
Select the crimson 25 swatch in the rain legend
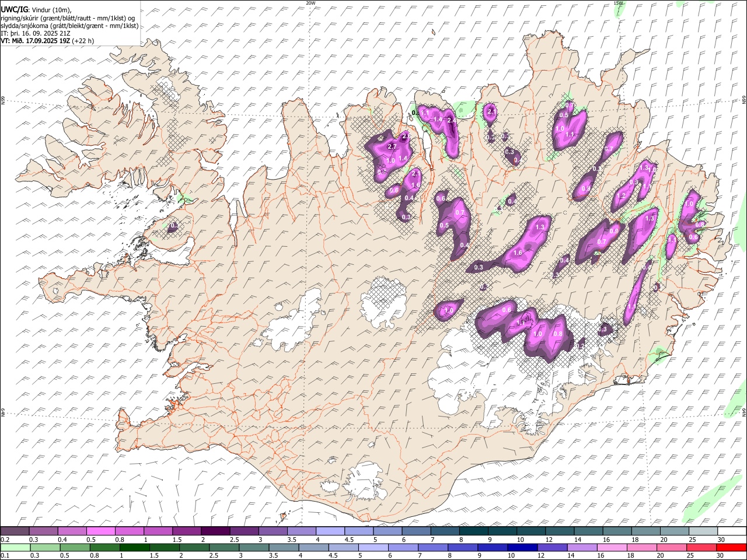coord(702,547)
